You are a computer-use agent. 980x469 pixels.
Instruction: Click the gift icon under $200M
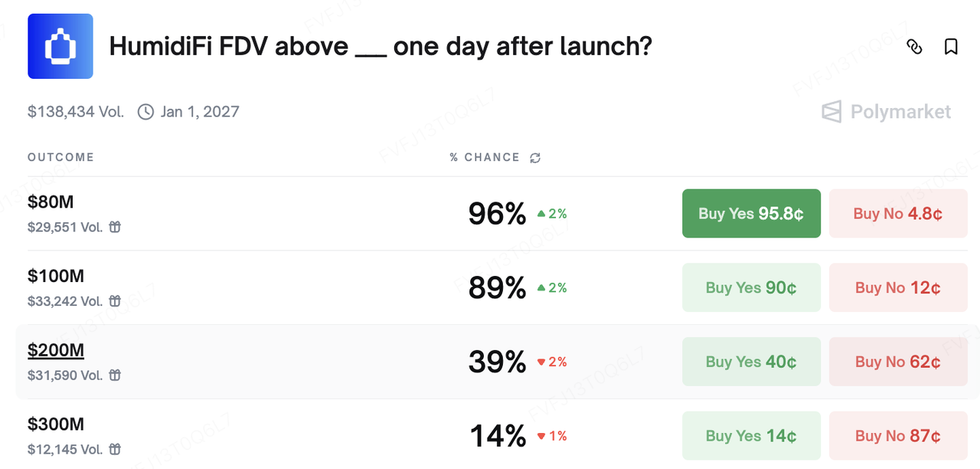coord(115,376)
